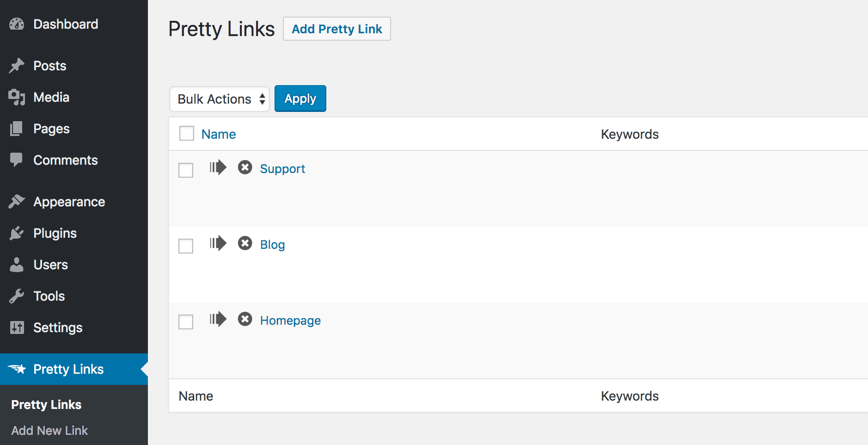Click the Dashboard gauge icon in sidebar
Screen dimensions: 868x445
17,24
